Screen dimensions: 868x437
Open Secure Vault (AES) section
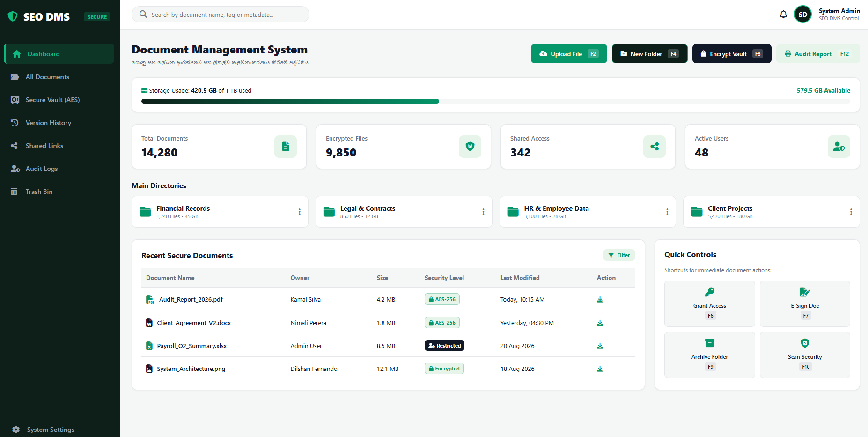pos(59,100)
